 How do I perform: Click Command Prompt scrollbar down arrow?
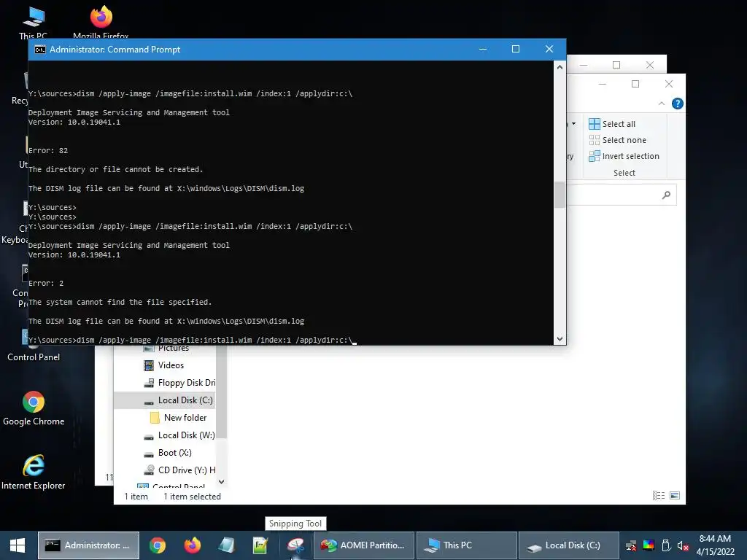click(560, 339)
